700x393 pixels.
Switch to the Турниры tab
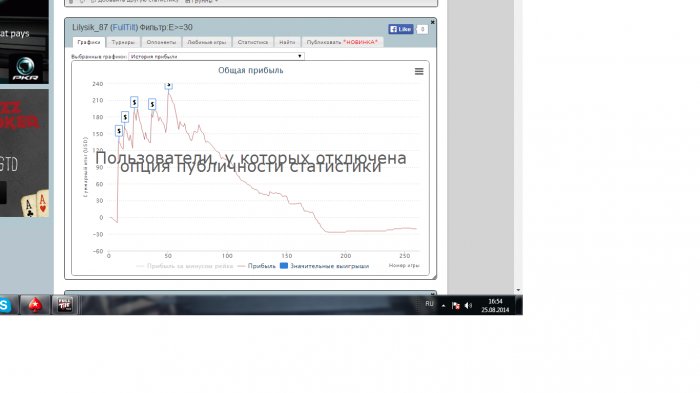tap(123, 42)
